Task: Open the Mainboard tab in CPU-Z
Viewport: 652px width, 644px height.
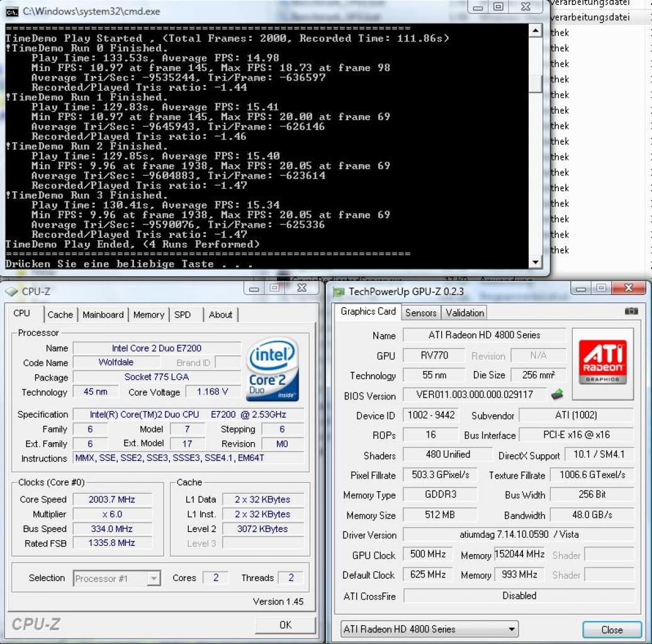Action: click(103, 315)
